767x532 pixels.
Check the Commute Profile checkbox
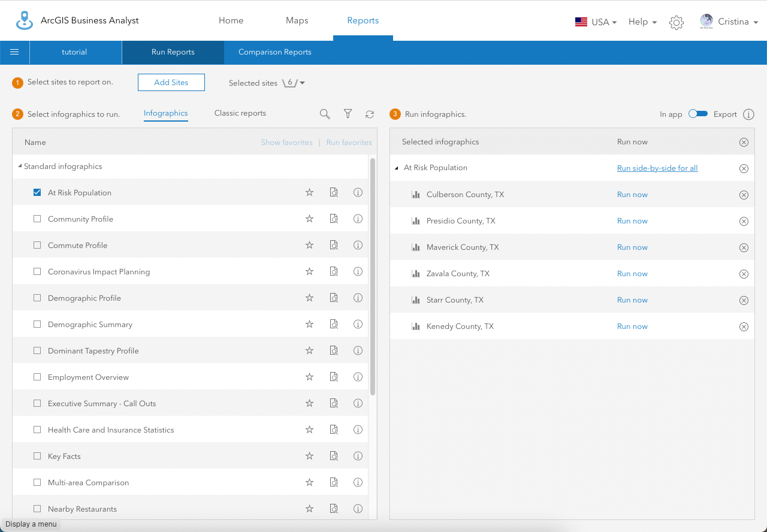(x=37, y=245)
